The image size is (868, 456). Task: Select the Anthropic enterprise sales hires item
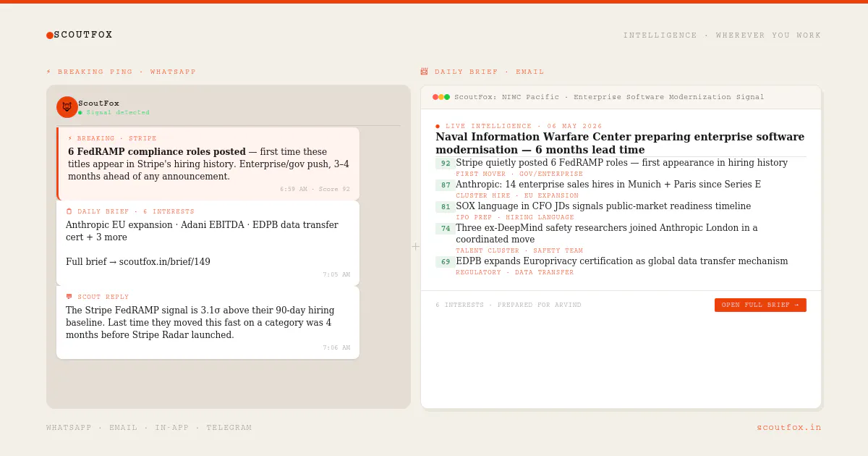[608, 185]
